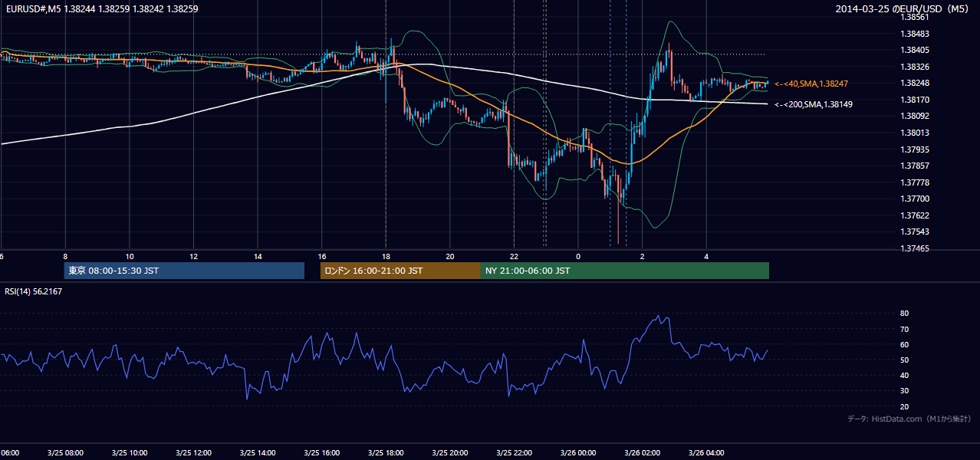Screen dimensions: 980x460
Task: Click RSI axis level 50
Action: 905,360
